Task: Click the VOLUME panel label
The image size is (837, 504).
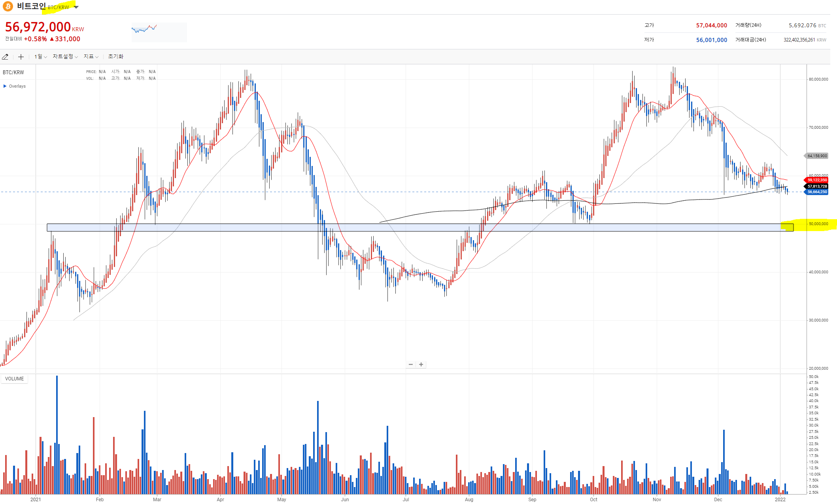Action: click(14, 379)
